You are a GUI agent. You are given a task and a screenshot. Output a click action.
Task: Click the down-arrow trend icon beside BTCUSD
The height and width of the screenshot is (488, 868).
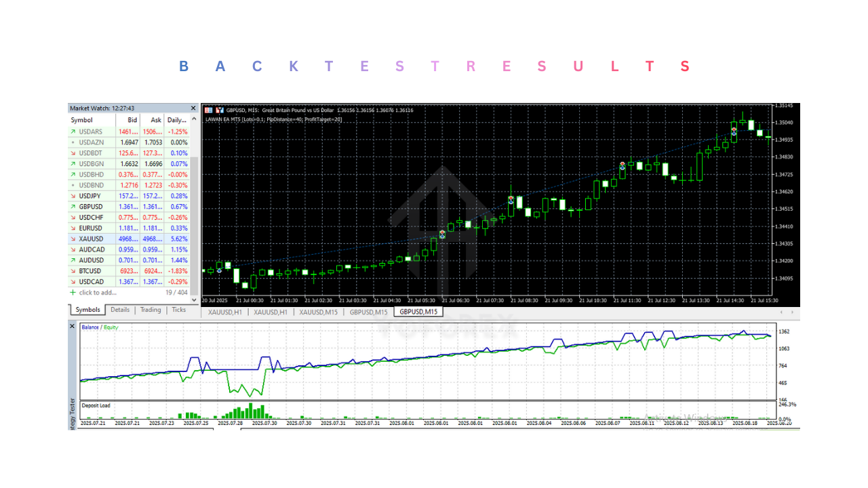click(73, 271)
